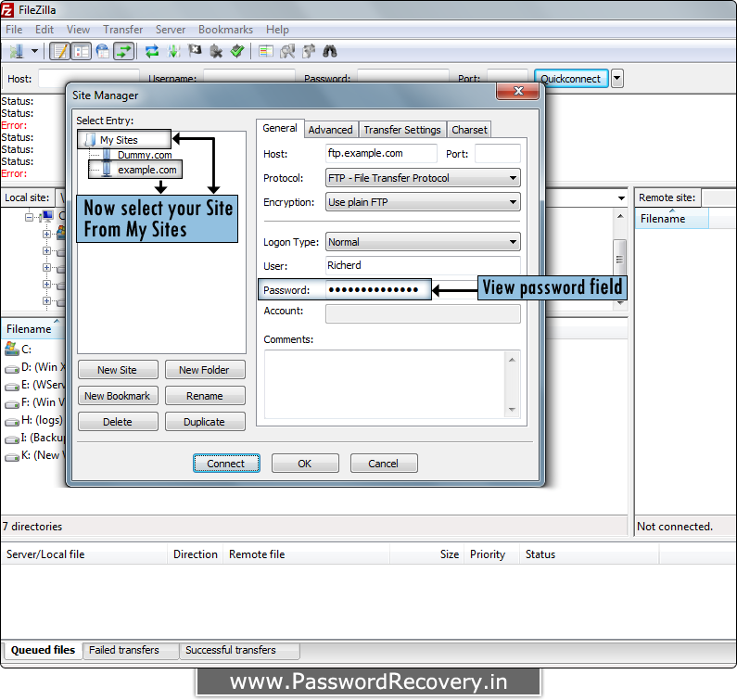The width and height of the screenshot is (737, 700).
Task: Click the server icon beside example.com
Action: coord(107,170)
